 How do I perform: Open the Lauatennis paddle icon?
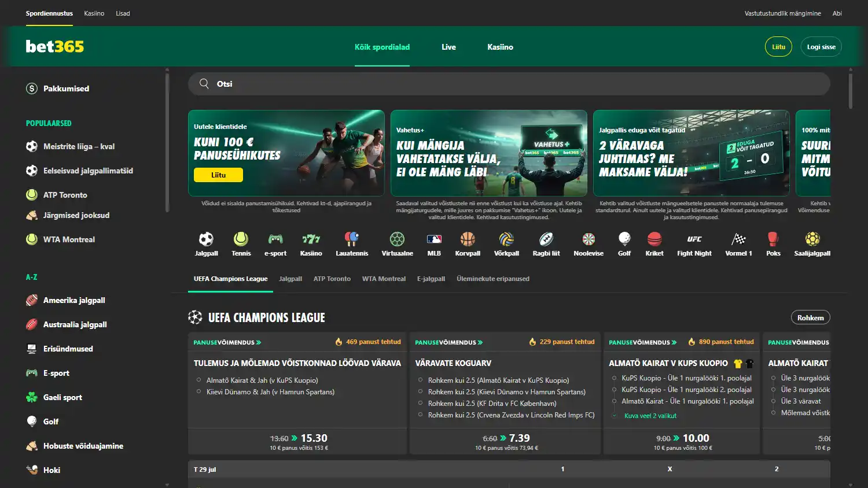(x=352, y=239)
